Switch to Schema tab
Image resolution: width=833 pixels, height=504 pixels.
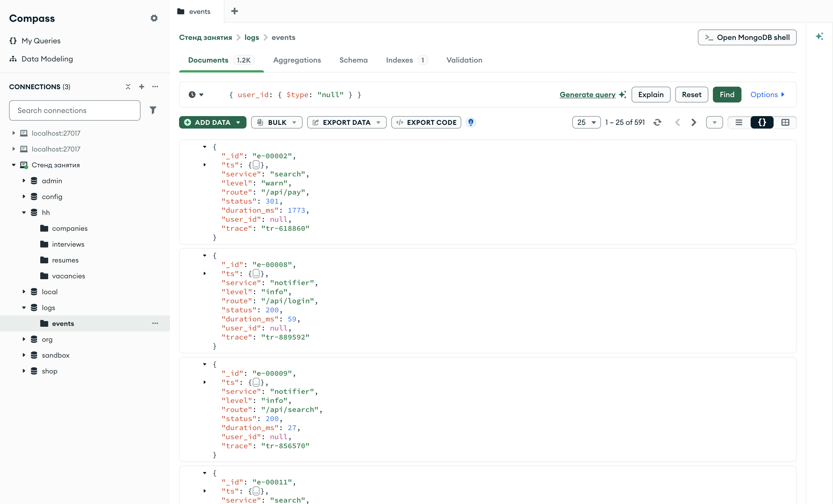pos(353,60)
